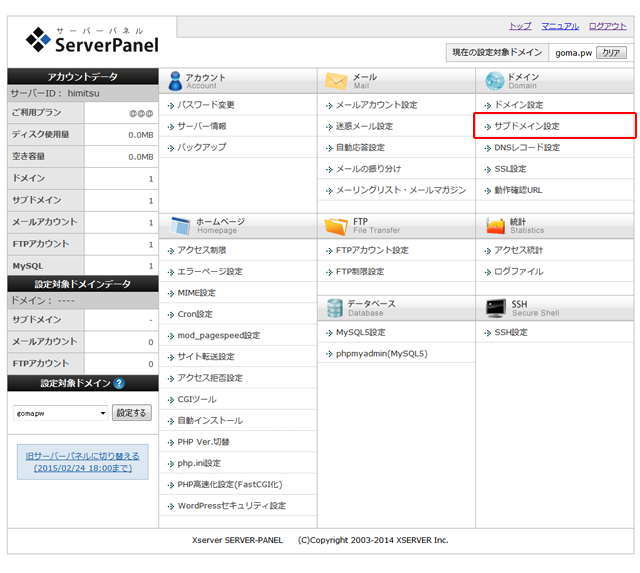640x573 pixels.
Task: Click the Mail envelope icon
Action: [335, 81]
